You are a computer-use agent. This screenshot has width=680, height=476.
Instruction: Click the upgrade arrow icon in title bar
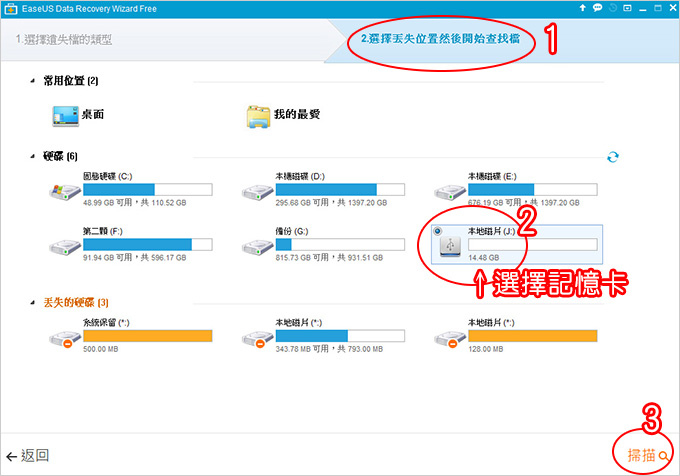pyautogui.click(x=582, y=8)
